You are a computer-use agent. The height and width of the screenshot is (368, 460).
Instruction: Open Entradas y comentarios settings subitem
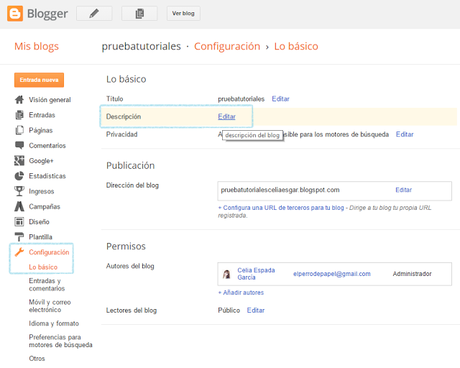(47, 284)
